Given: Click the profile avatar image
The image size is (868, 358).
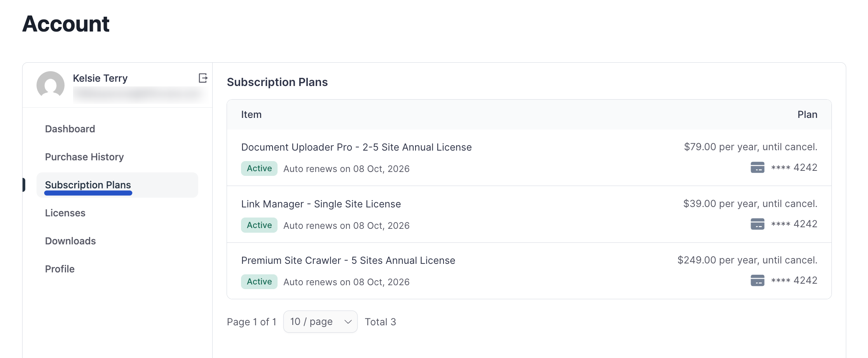Looking at the screenshot, I should [x=51, y=85].
